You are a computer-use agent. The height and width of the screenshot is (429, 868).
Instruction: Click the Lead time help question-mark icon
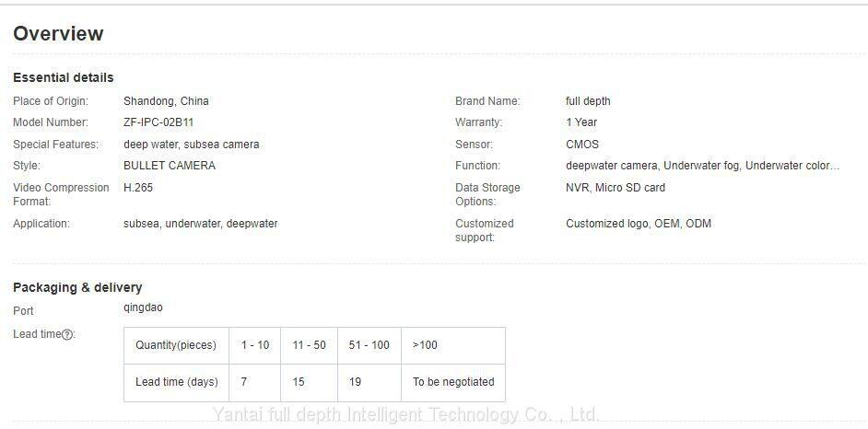67,335
